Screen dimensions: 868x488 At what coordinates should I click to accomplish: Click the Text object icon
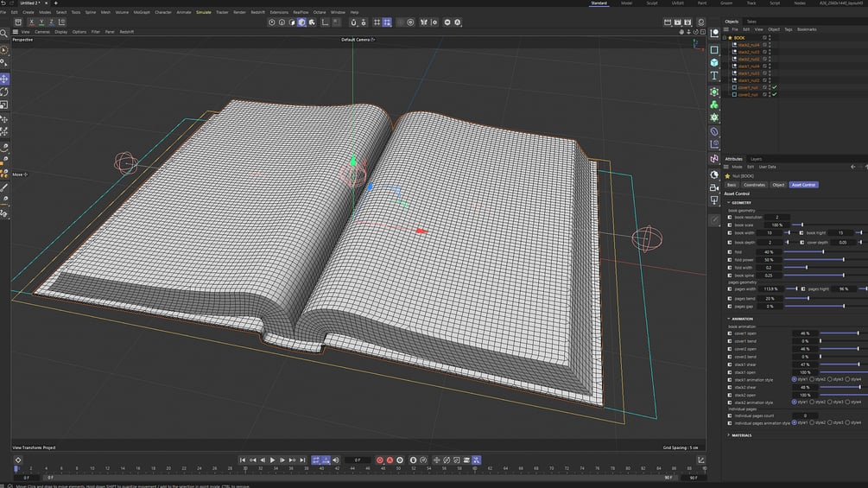(x=714, y=75)
